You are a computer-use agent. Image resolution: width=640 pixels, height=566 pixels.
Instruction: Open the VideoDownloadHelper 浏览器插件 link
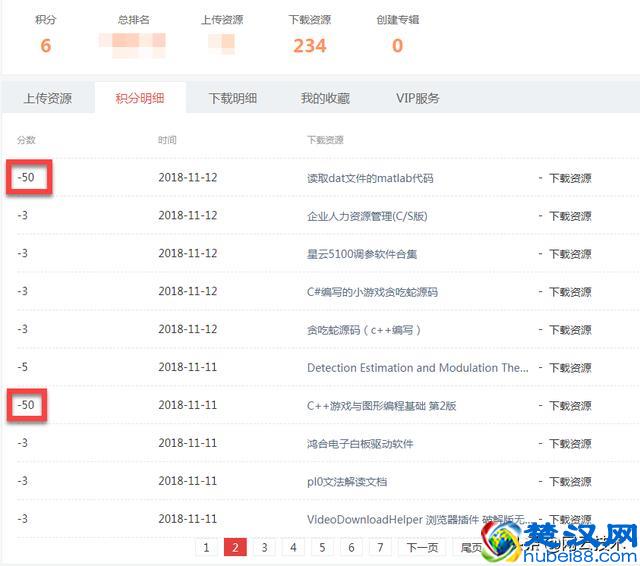click(419, 520)
